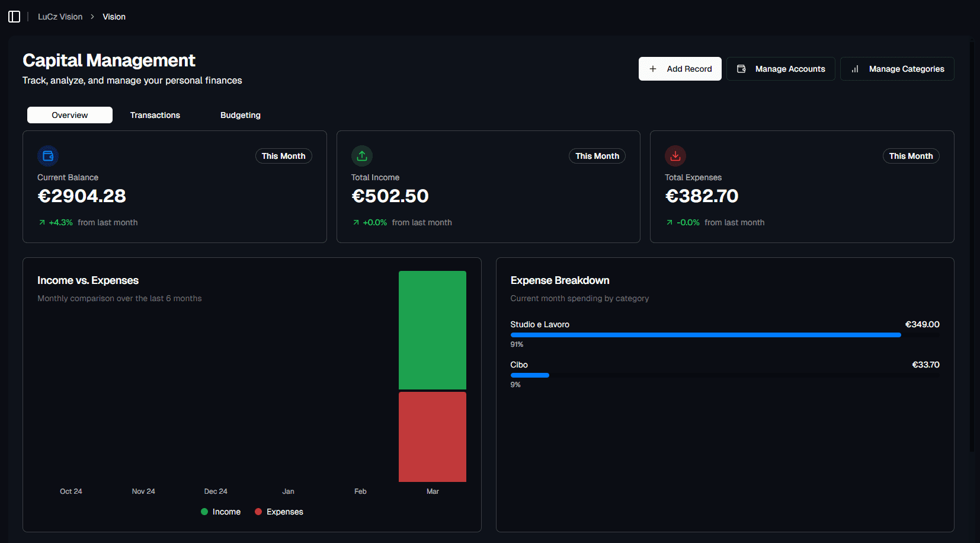Click the €382.70 expenses value
This screenshot has height=543, width=980.
click(x=702, y=196)
